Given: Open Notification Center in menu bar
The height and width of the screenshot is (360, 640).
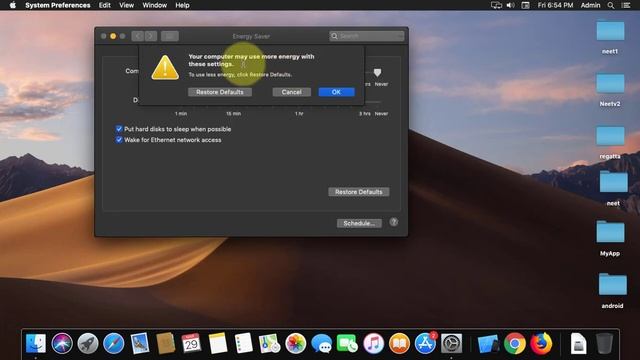Looking at the screenshot, I should pos(626,5).
